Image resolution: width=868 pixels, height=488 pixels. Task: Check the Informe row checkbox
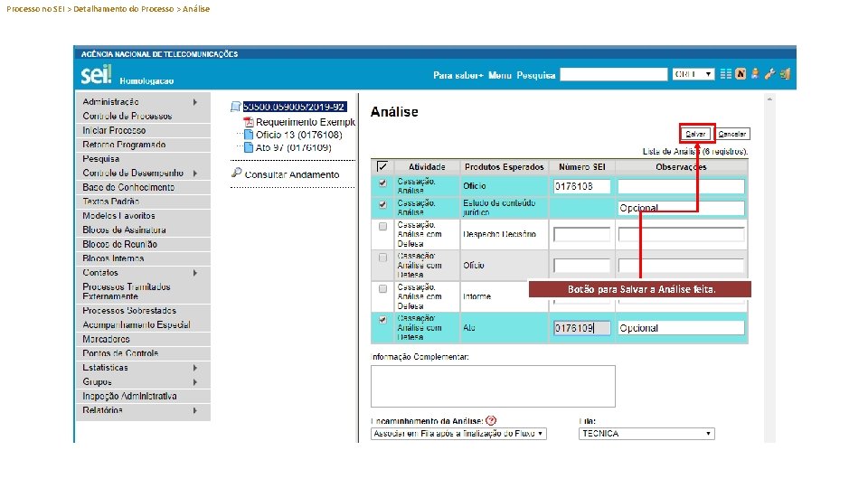(382, 289)
